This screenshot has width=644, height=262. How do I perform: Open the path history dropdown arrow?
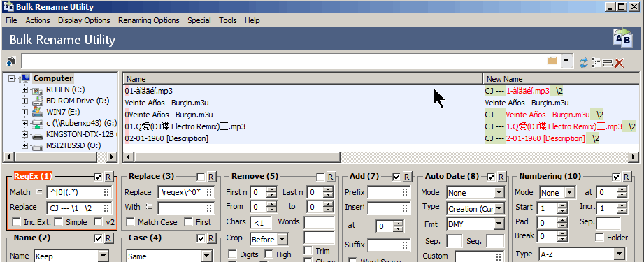567,61
